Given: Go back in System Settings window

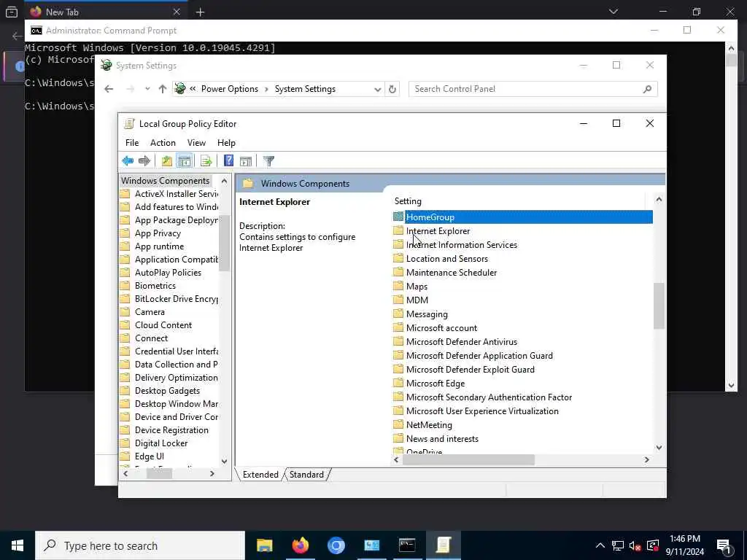Looking at the screenshot, I should coord(109,89).
